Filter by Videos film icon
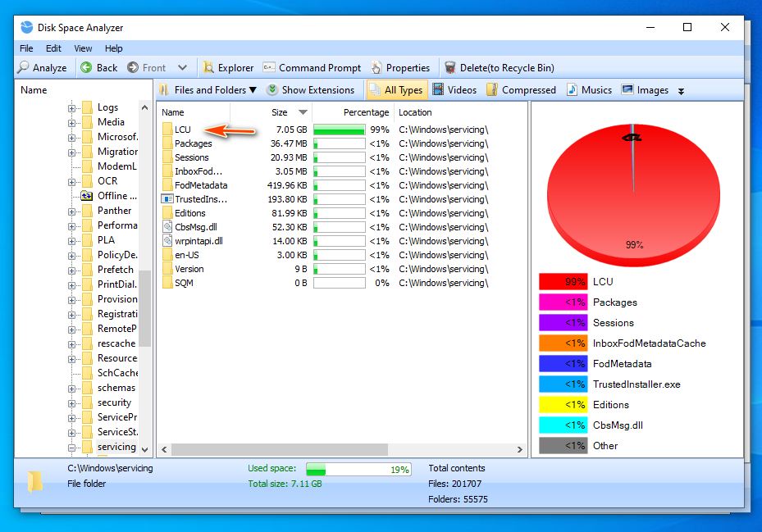 438,89
